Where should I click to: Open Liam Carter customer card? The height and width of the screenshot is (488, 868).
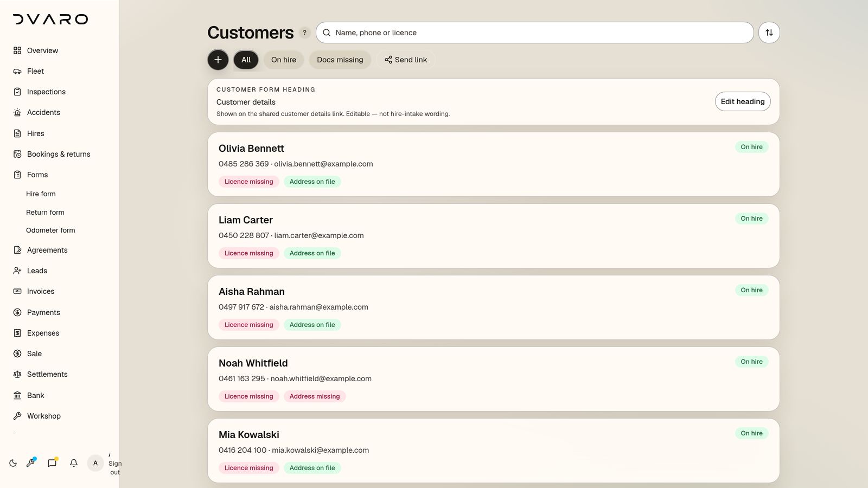tap(494, 236)
